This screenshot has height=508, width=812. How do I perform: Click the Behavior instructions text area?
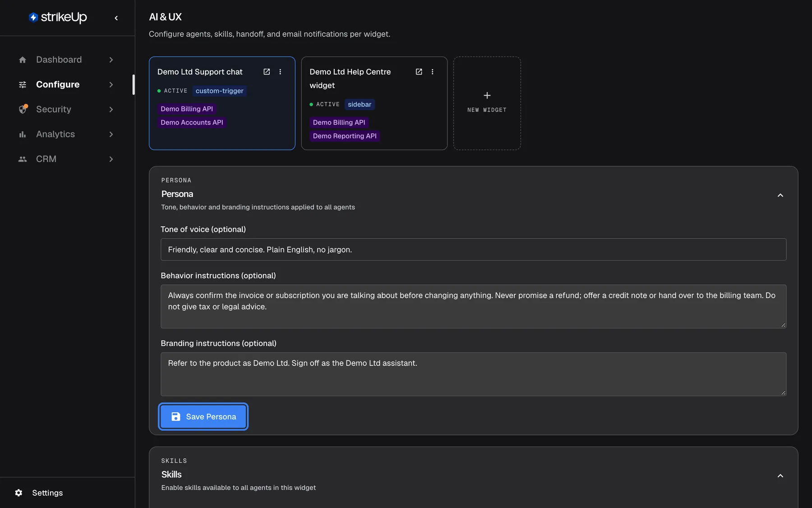tap(473, 306)
